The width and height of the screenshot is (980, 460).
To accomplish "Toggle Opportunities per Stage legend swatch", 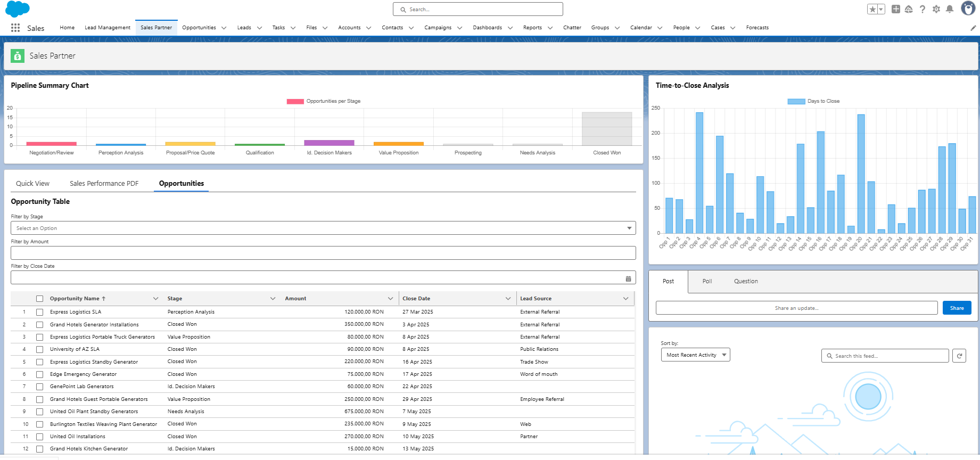I will click(295, 101).
